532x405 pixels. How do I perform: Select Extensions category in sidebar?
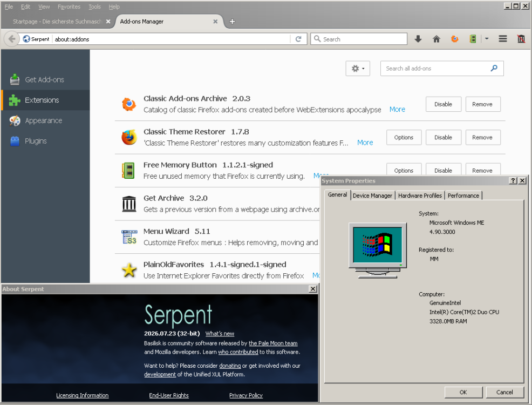coord(45,100)
